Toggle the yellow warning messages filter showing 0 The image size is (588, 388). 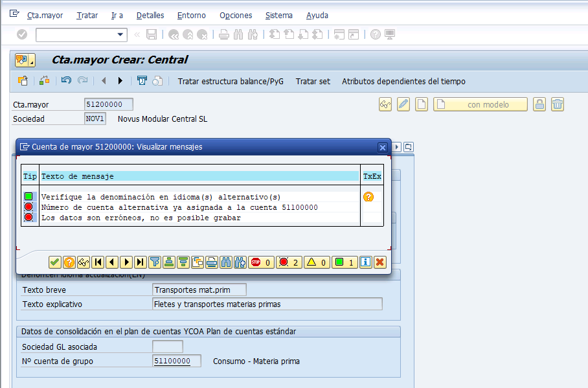[x=317, y=262]
